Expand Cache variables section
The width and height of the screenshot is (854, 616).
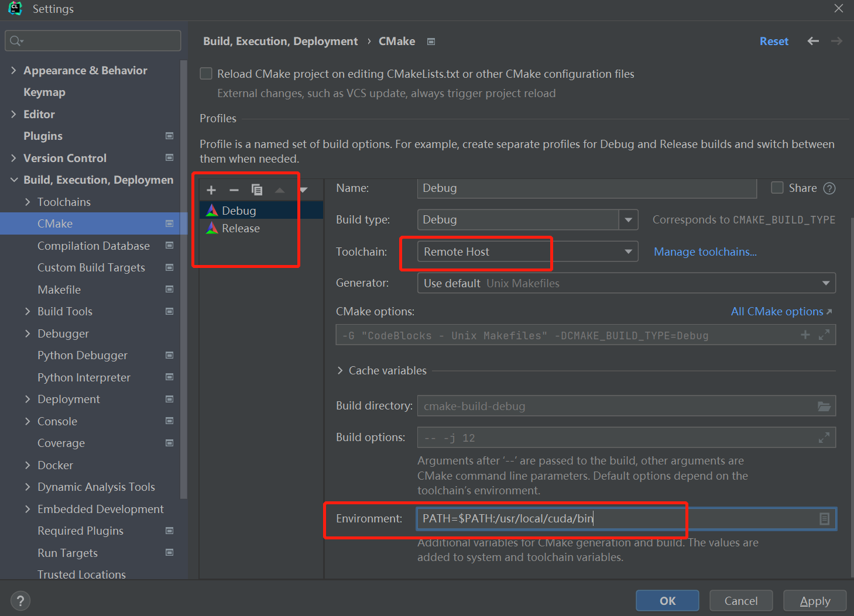(x=340, y=370)
